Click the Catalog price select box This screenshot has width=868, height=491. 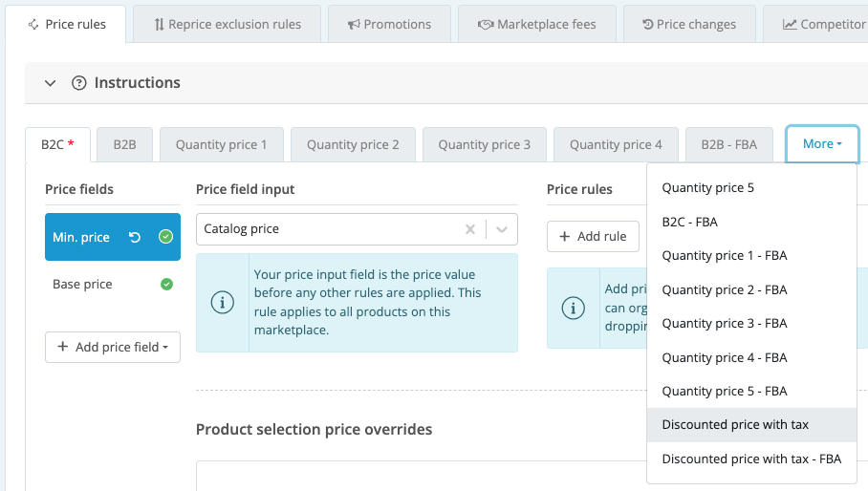[357, 229]
